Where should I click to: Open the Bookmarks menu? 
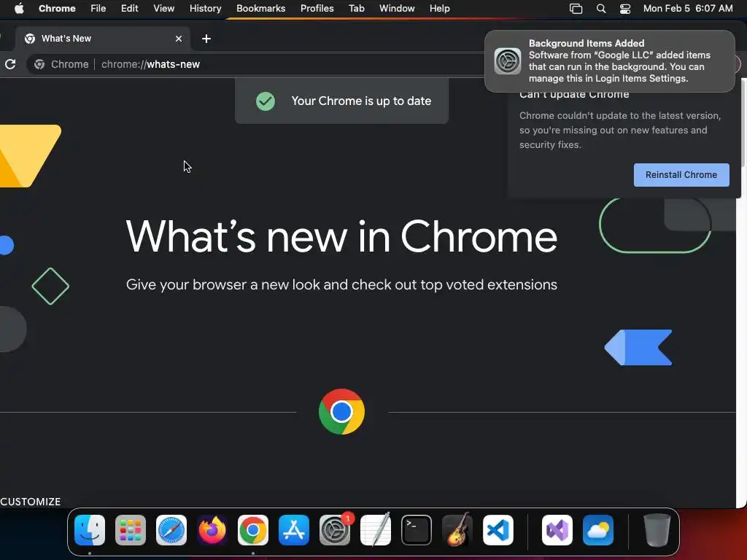coord(260,9)
